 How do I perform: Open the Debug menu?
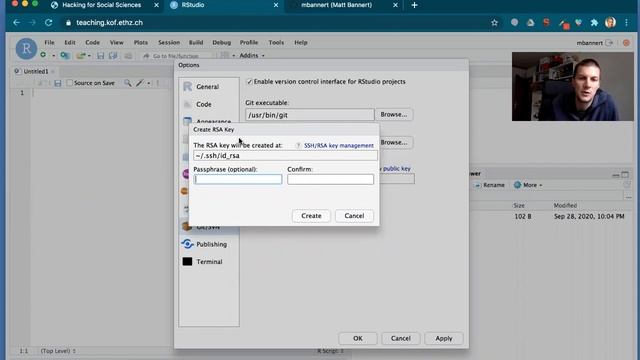[222, 42]
